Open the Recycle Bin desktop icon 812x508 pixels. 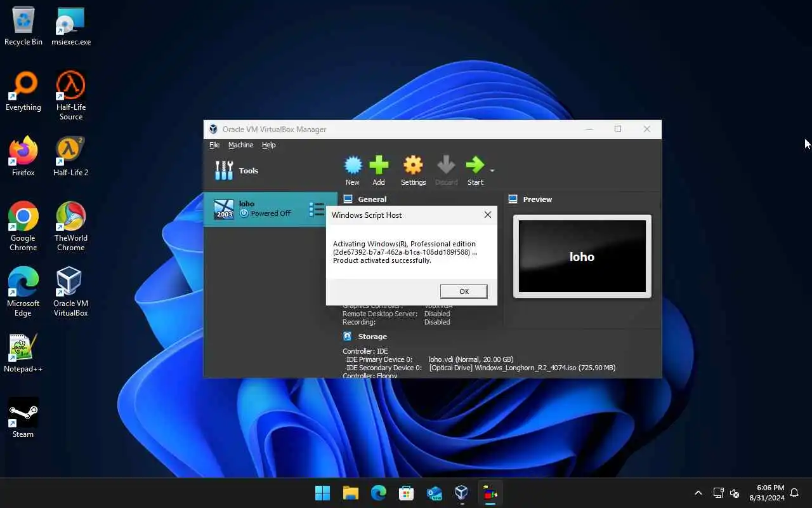[23, 27]
